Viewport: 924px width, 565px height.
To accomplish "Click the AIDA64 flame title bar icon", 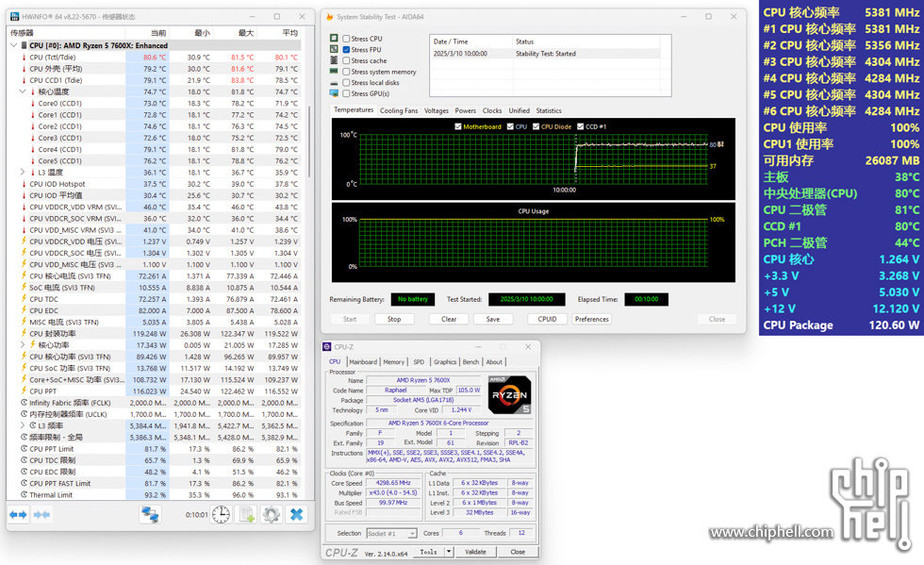I will point(329,17).
